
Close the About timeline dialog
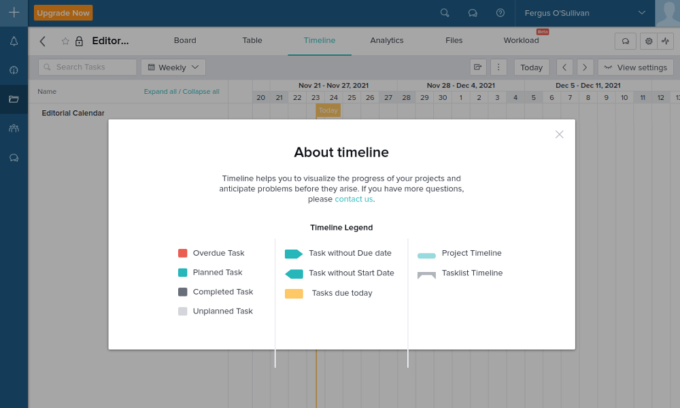[x=559, y=134]
